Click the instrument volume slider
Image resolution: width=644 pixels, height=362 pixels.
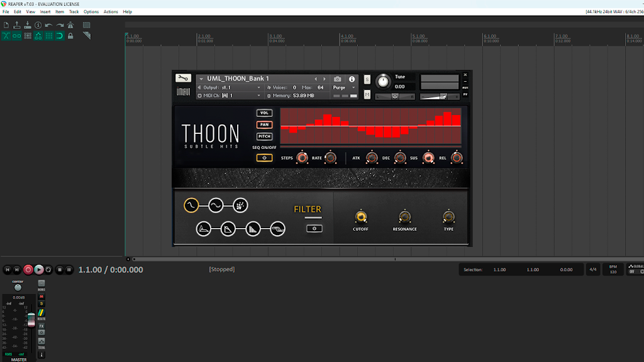pyautogui.click(x=440, y=96)
